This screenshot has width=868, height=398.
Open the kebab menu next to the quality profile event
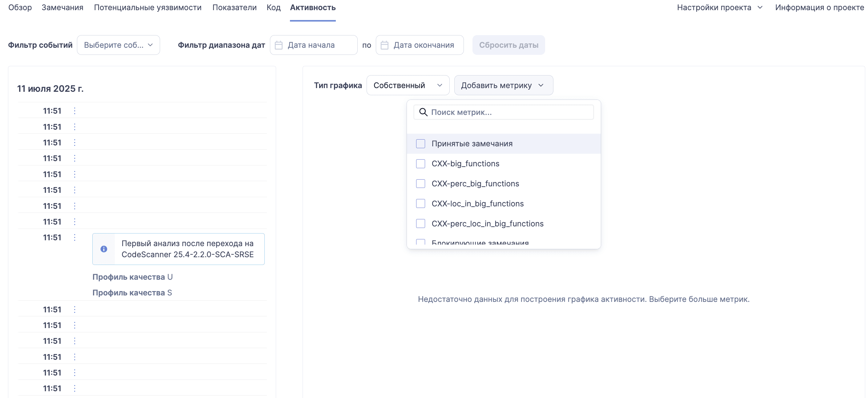coord(74,237)
